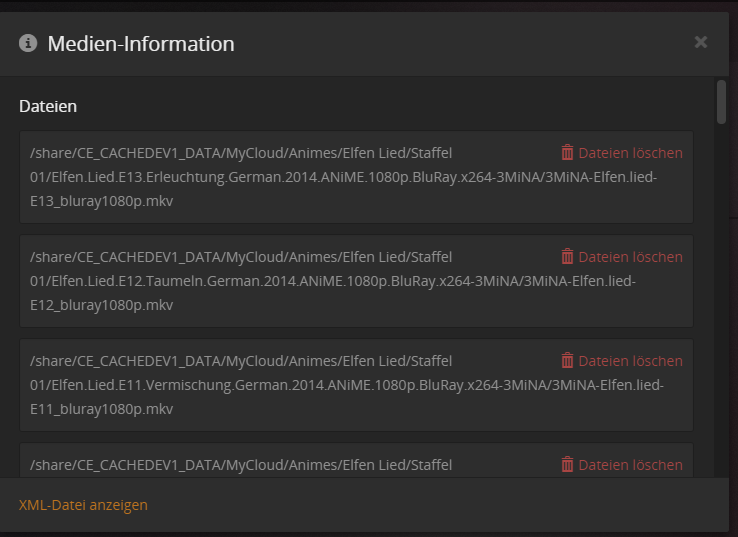Click the scrollbar track below the thumb
The width and height of the screenshot is (738, 537).
(x=721, y=300)
